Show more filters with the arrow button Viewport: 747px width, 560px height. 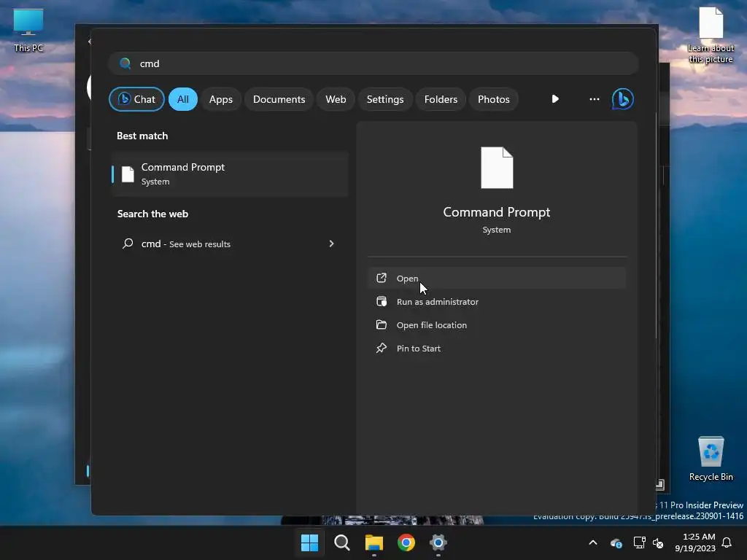pyautogui.click(x=555, y=99)
